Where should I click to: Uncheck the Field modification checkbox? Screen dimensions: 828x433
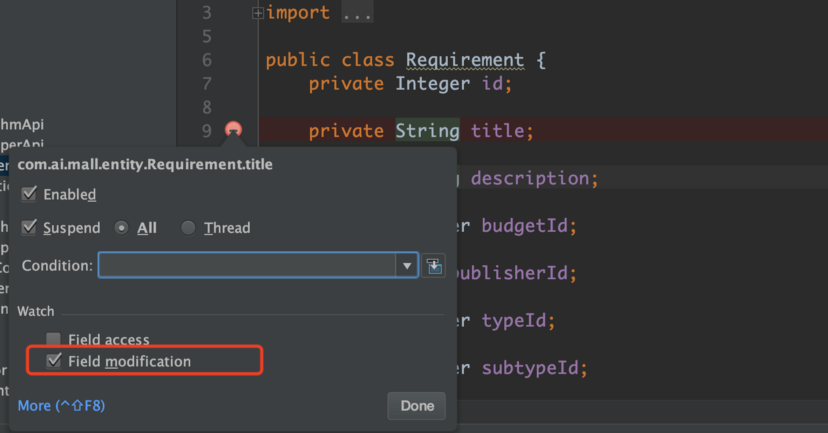[53, 361]
